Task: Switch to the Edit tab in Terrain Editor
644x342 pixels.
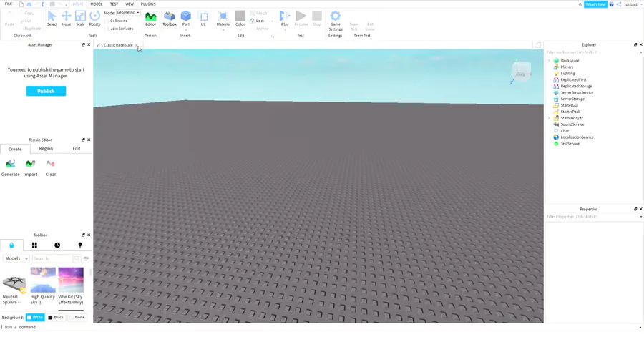Action: (77, 149)
